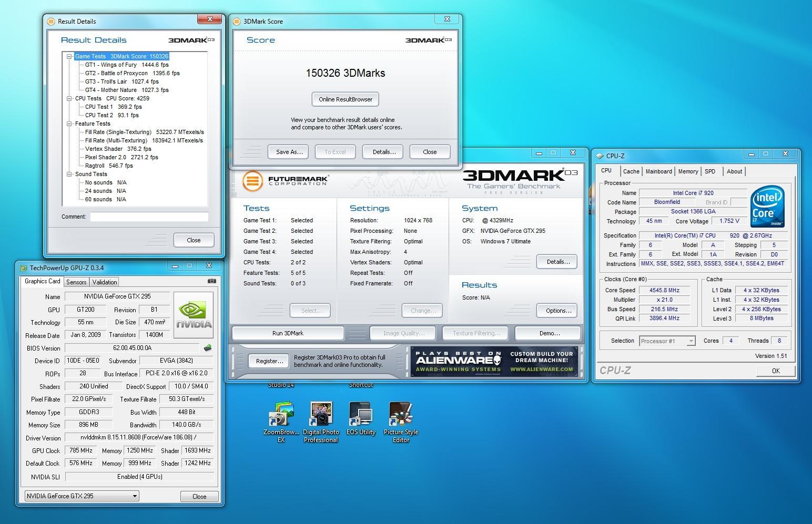Image resolution: width=812 pixels, height=524 pixels.
Task: Click the Result Details title bar icon
Action: tap(51, 22)
